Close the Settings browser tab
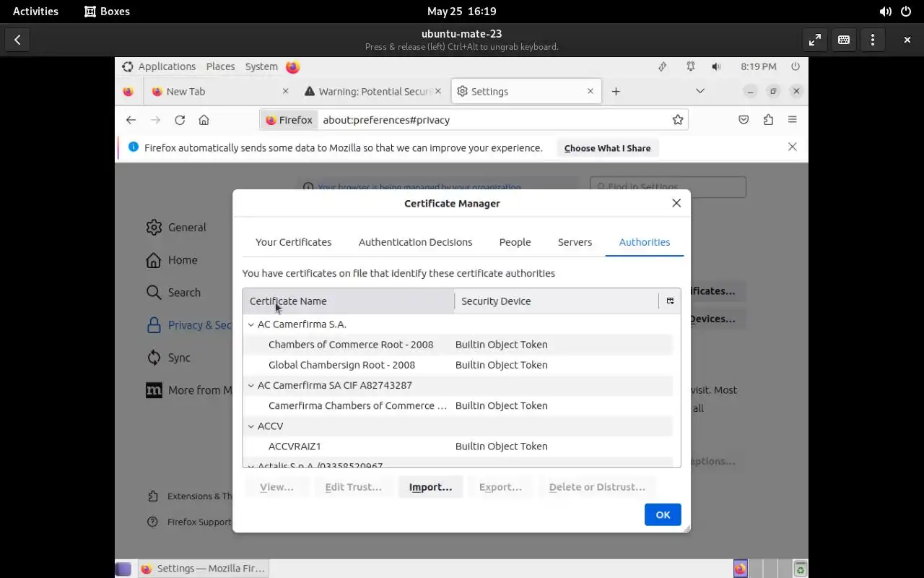This screenshot has height=578, width=924. (x=590, y=92)
